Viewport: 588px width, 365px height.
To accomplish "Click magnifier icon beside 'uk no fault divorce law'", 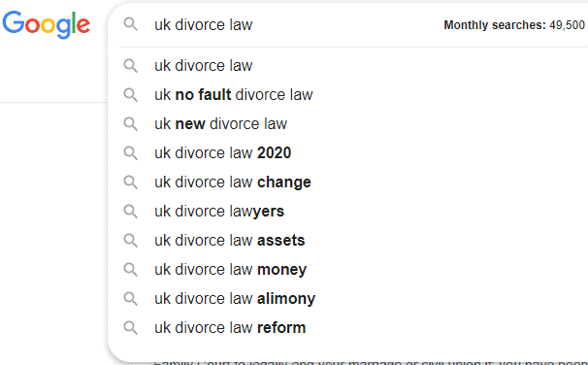I will [x=130, y=94].
